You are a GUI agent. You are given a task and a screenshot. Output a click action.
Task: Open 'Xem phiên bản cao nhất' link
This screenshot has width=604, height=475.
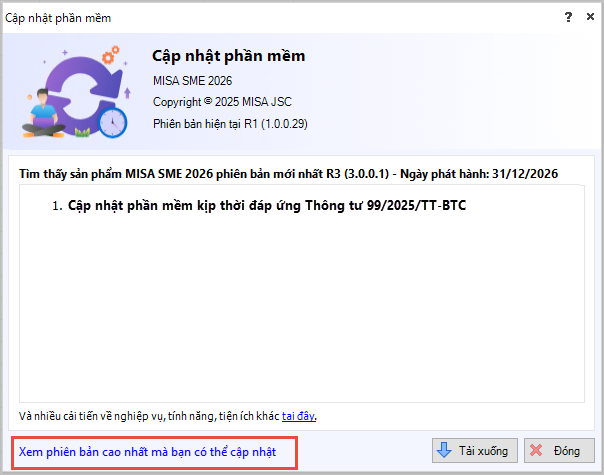pos(148,452)
